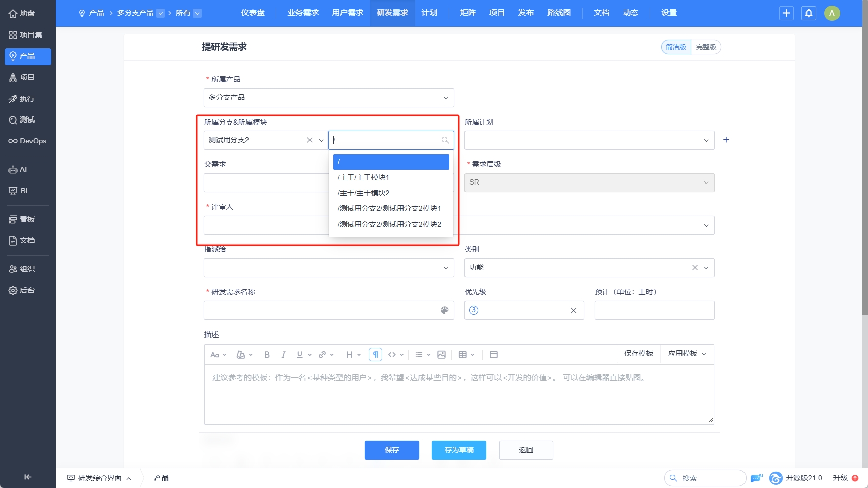This screenshot has width=868, height=488.
Task: Select module option /主干/主干模块1
Action: click(x=363, y=177)
